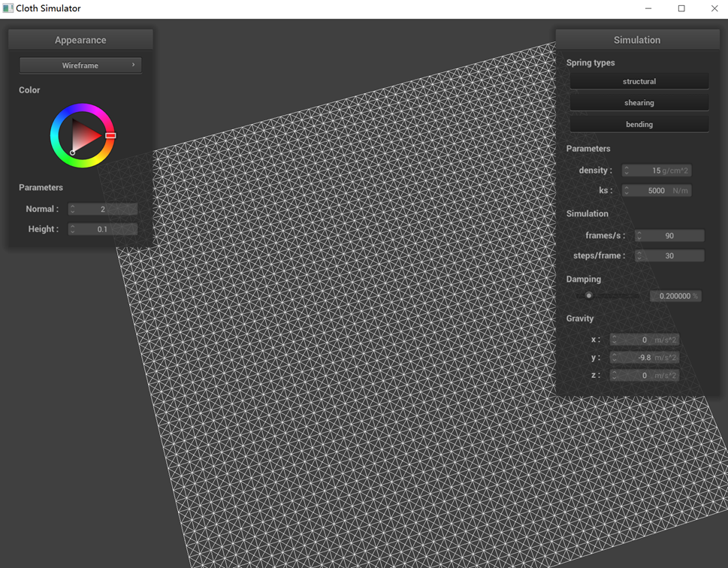The image size is (728, 568).
Task: Click the steps/frame stepper arrows
Action: (639, 256)
